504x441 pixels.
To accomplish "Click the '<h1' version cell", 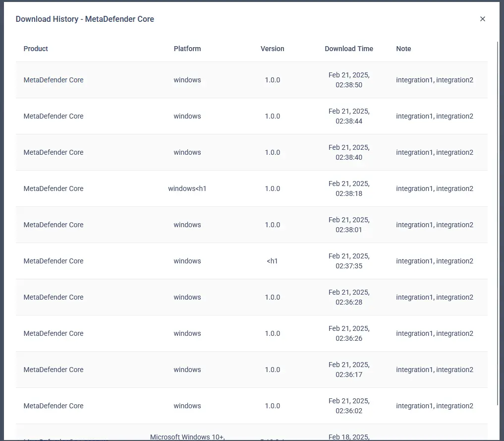I will pyautogui.click(x=272, y=261).
